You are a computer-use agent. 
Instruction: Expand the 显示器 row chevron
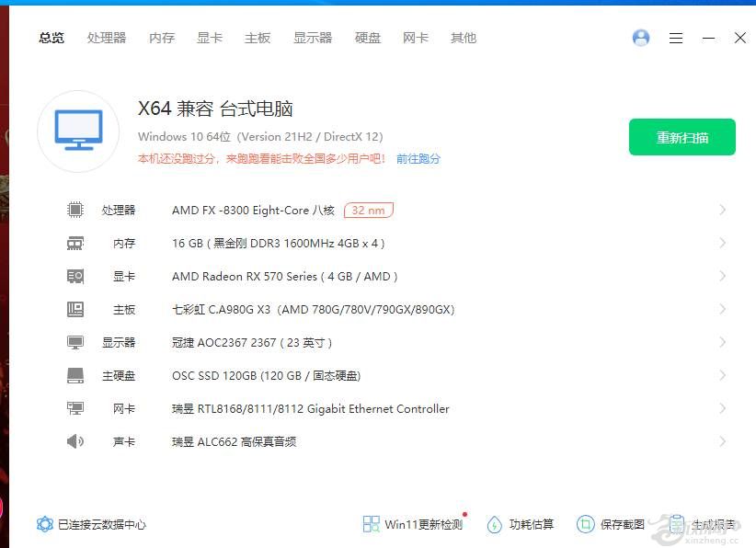[722, 342]
